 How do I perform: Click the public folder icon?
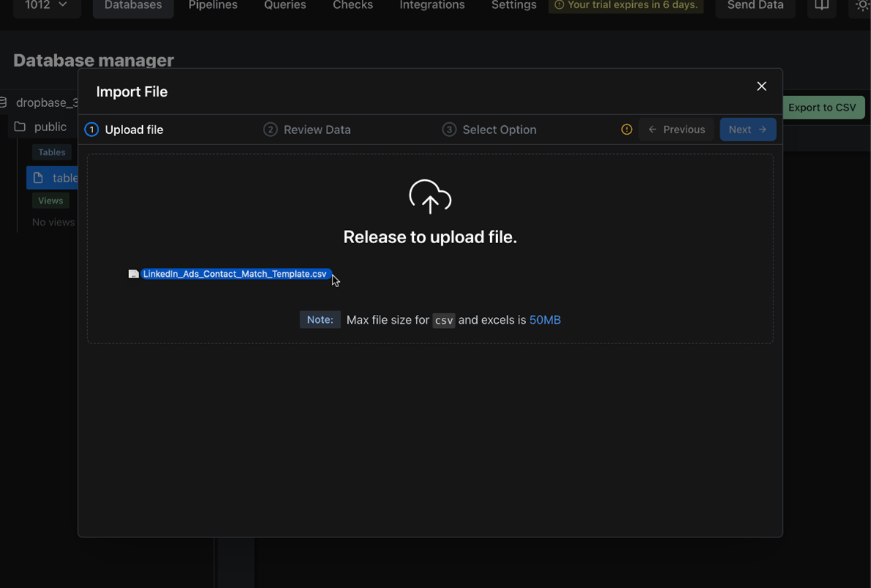click(20, 127)
